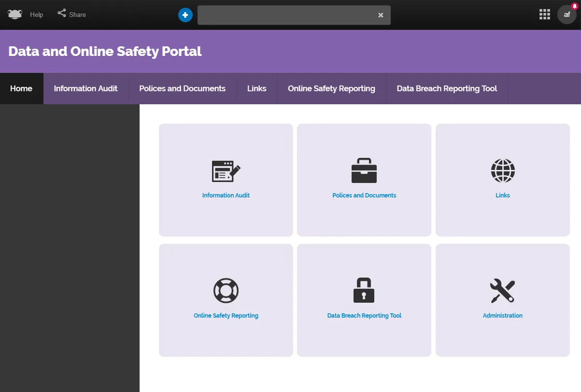Click the Frog logo icon

click(15, 14)
